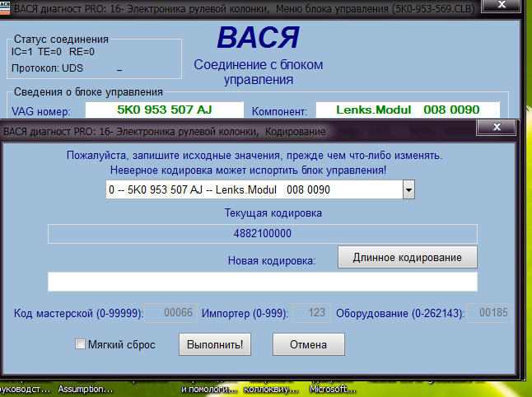Image resolution: width=532 pixels, height=397 pixels.
Task: Click the VAG номер value 5K0 953 507 AJ
Action: click(164, 110)
